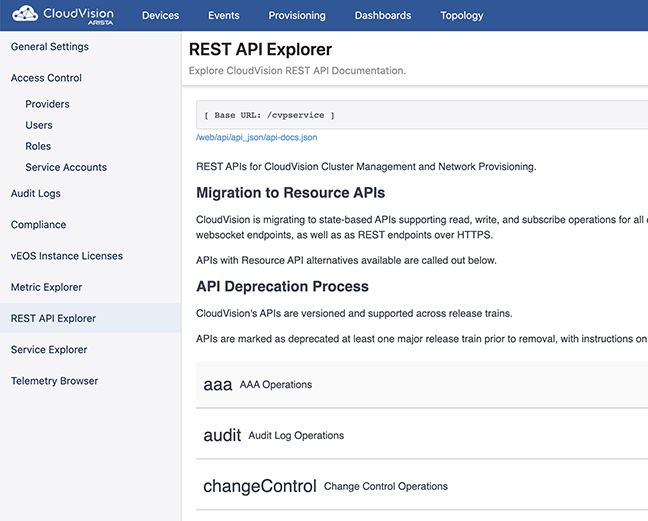Open Providers under Access Control

pos(47,104)
